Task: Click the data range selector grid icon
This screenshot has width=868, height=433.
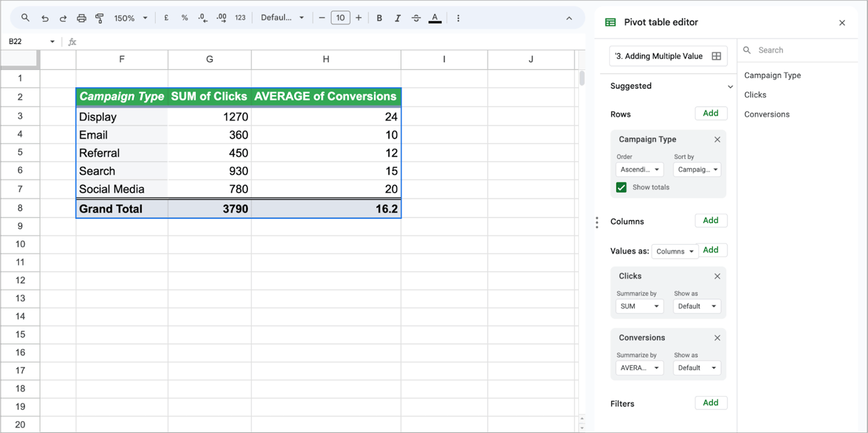Action: [x=716, y=56]
